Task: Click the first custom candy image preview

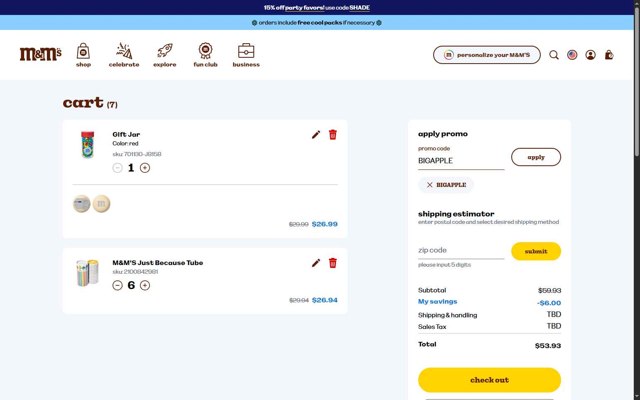Action: [x=82, y=204]
